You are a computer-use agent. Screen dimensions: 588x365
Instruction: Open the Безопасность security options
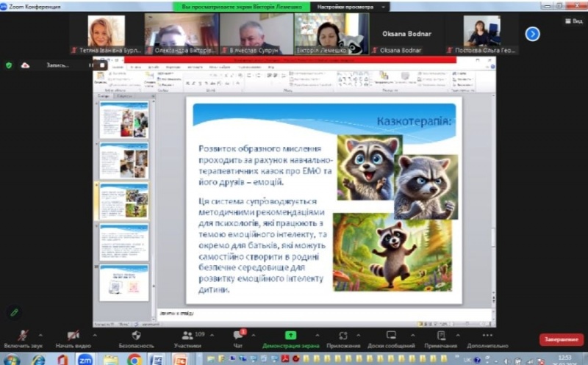[x=136, y=338]
